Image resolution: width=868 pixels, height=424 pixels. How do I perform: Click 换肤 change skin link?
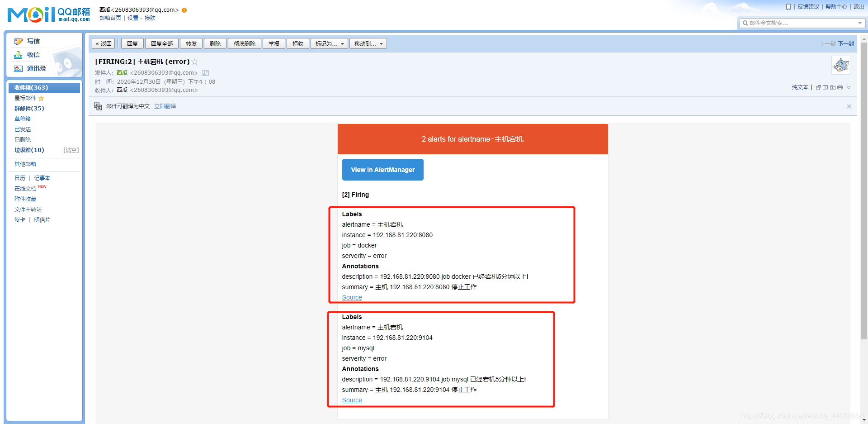pos(150,18)
